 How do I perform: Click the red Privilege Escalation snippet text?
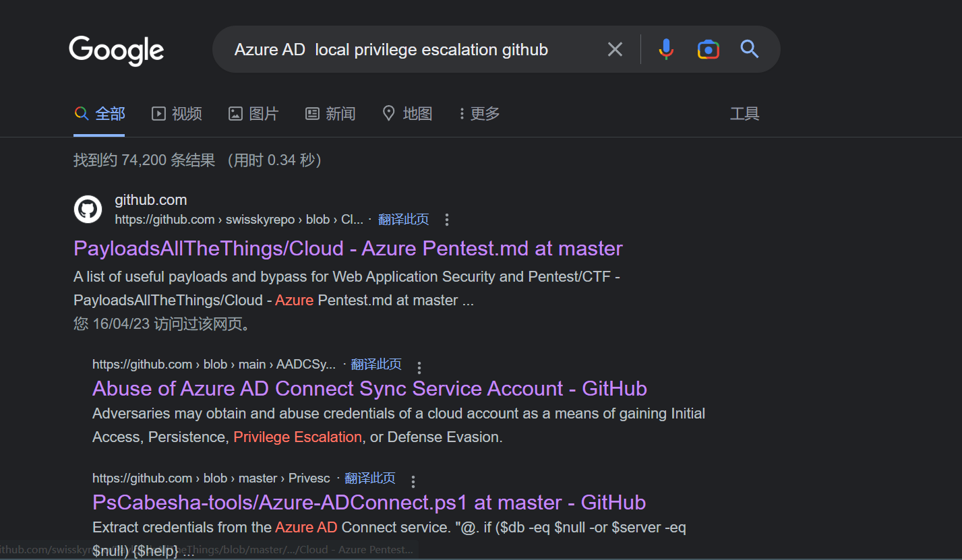pyautogui.click(x=297, y=437)
